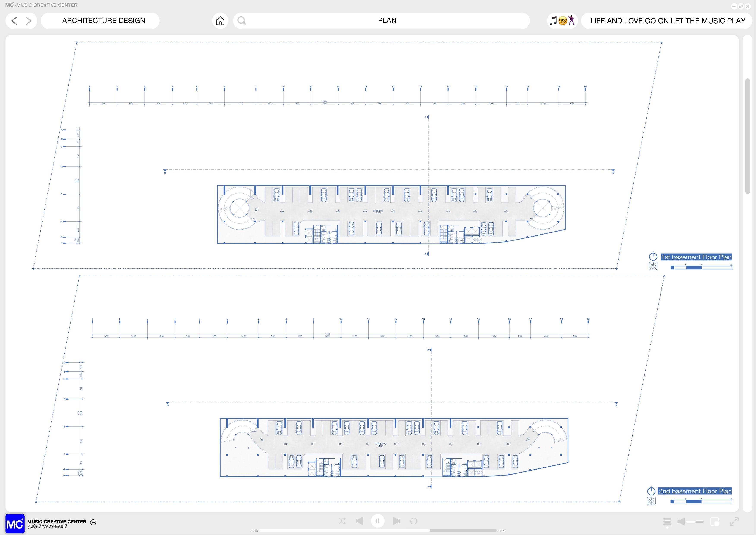This screenshot has height=535, width=756.
Task: Go forward with the right arrow
Action: pyautogui.click(x=29, y=21)
